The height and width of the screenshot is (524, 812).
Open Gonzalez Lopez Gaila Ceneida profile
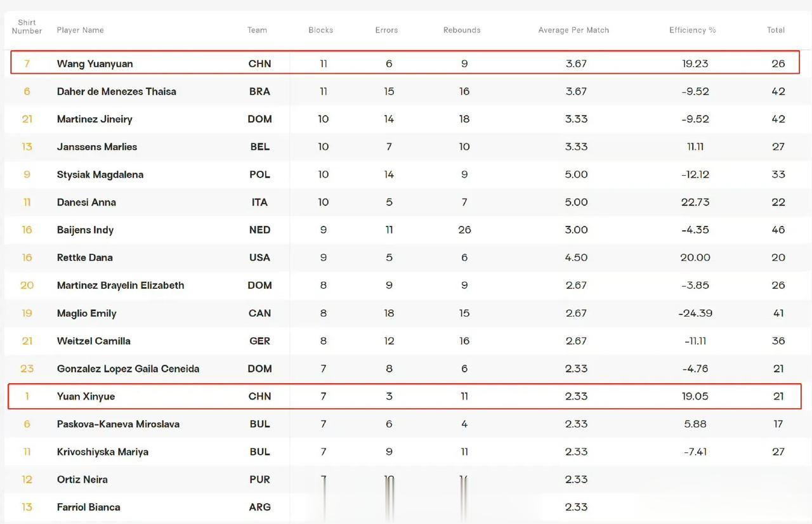pos(128,369)
